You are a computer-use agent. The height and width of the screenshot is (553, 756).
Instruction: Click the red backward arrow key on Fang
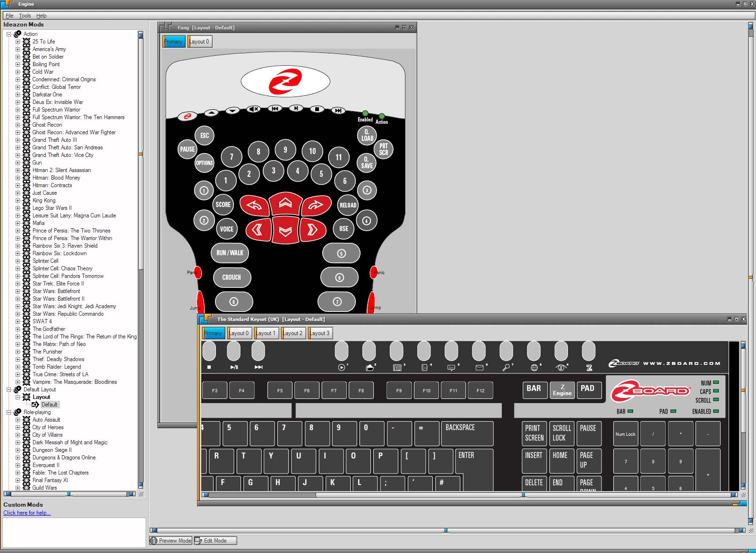tap(285, 231)
